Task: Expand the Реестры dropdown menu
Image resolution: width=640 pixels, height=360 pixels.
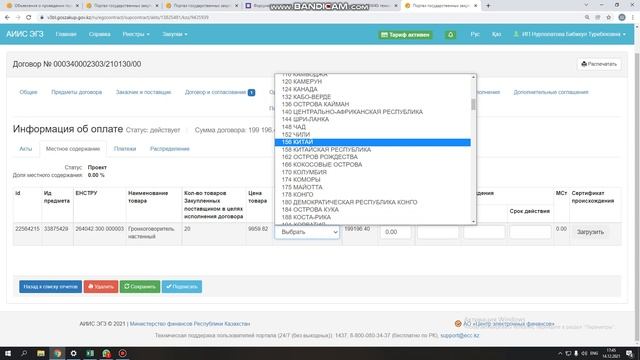Action: pyautogui.click(x=136, y=34)
